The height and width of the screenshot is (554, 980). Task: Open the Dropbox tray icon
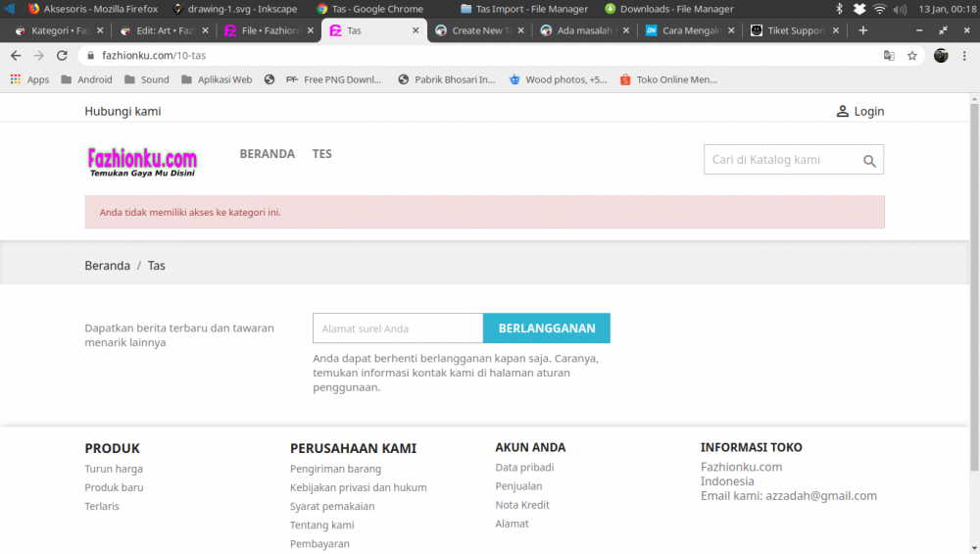pos(859,9)
